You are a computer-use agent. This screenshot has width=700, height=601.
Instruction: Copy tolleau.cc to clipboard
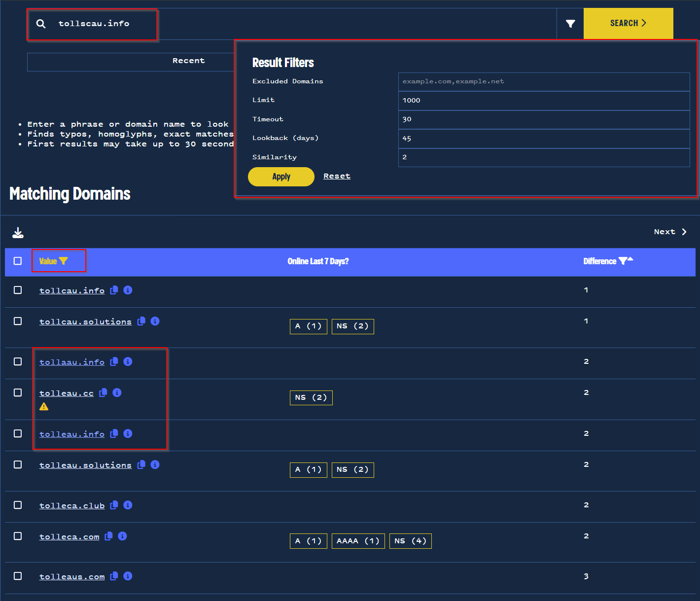tap(103, 393)
